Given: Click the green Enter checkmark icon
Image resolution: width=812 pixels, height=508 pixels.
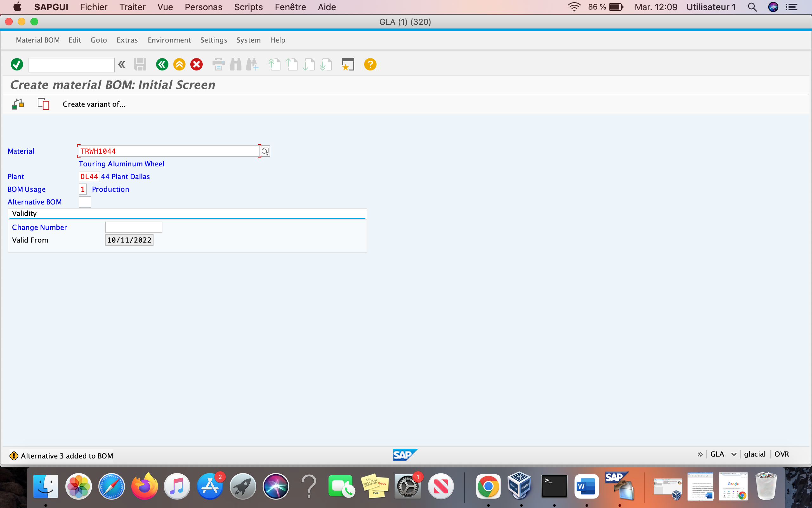Looking at the screenshot, I should pos(17,64).
